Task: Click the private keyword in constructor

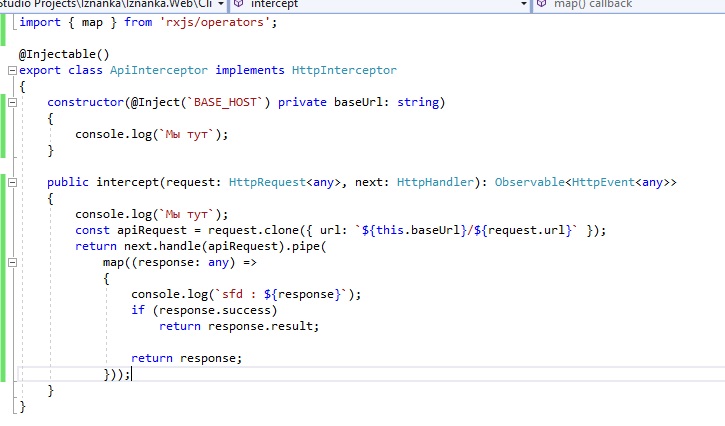Action: (x=302, y=102)
